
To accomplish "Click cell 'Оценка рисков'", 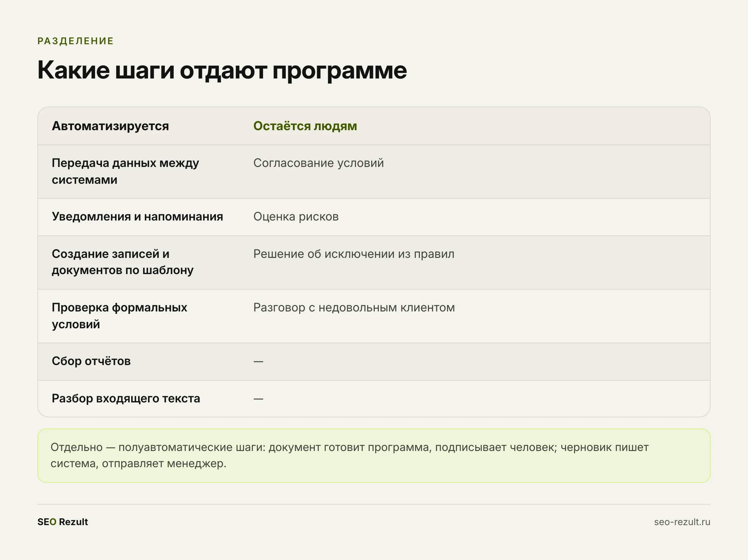I will tap(296, 217).
